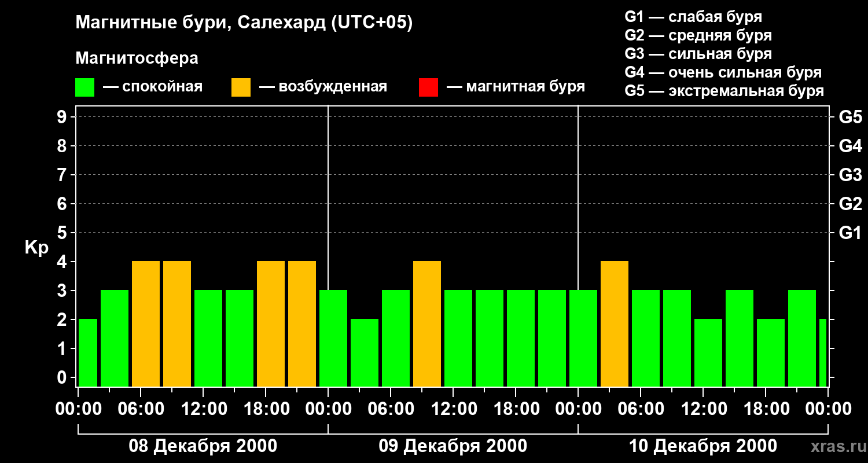
Task: Click the red 'магнитная буря' legend swatch
Action: pos(428,87)
